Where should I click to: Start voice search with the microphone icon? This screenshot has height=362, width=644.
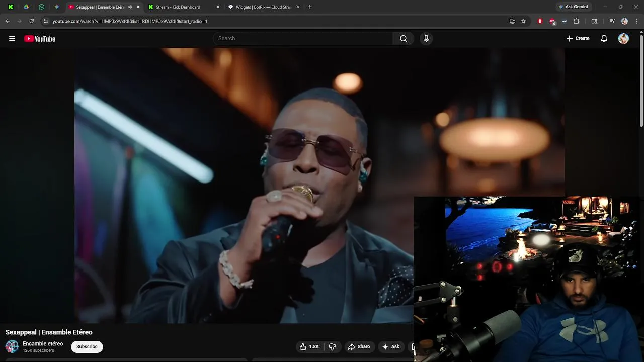point(426,39)
